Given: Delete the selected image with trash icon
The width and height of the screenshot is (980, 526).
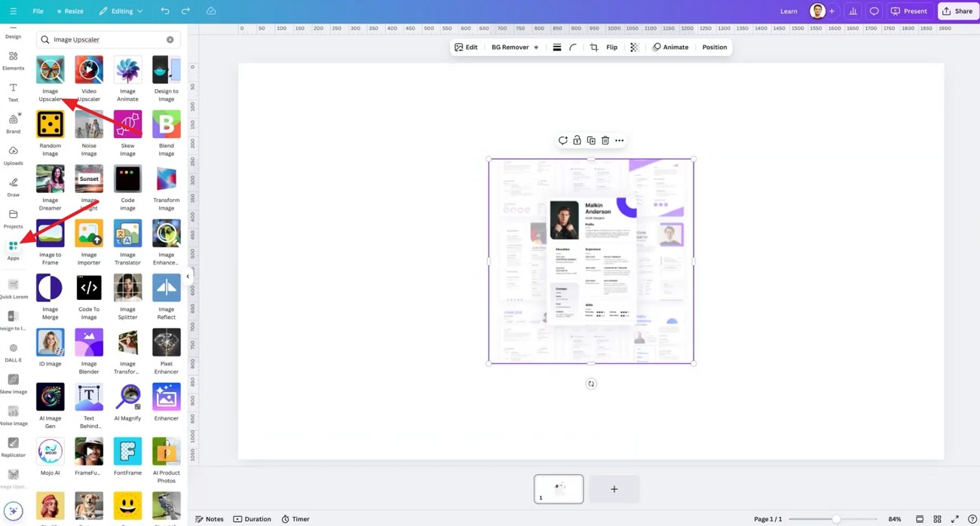Looking at the screenshot, I should coord(605,140).
